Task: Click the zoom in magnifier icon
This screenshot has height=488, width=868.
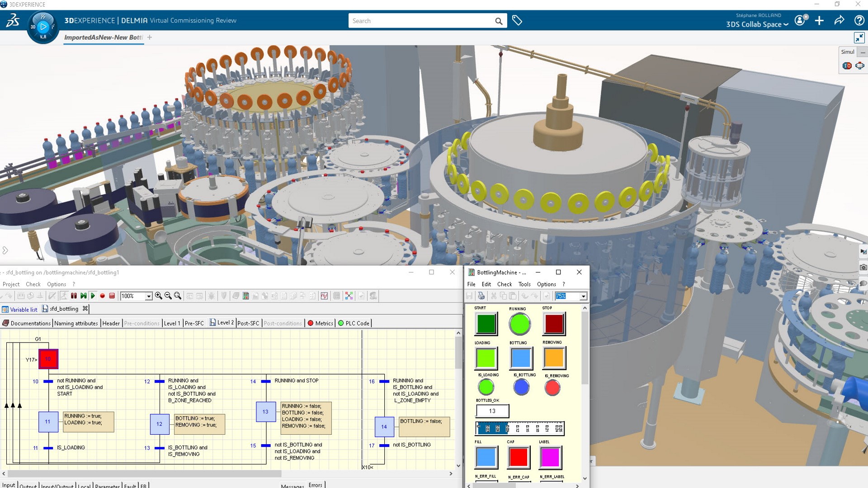Action: tap(159, 296)
